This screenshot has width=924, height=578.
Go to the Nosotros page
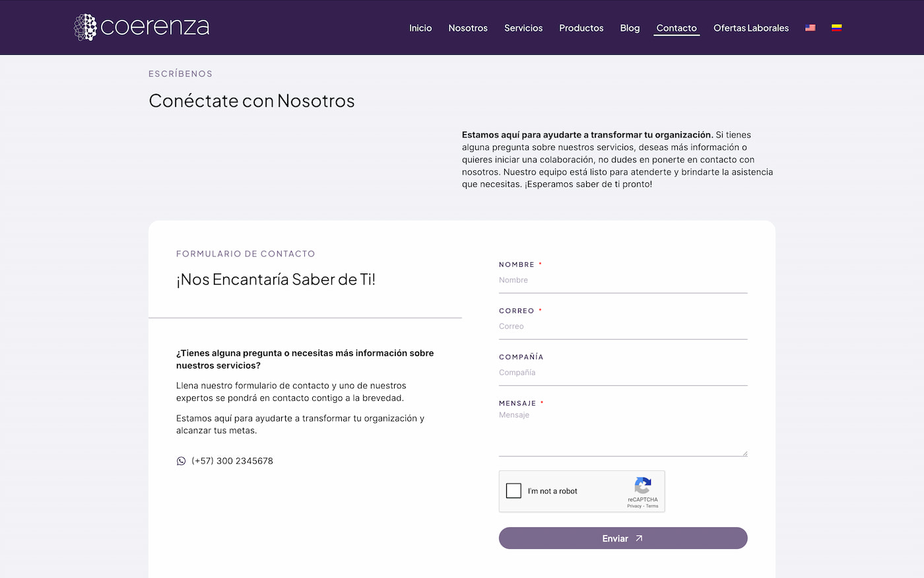pyautogui.click(x=468, y=28)
